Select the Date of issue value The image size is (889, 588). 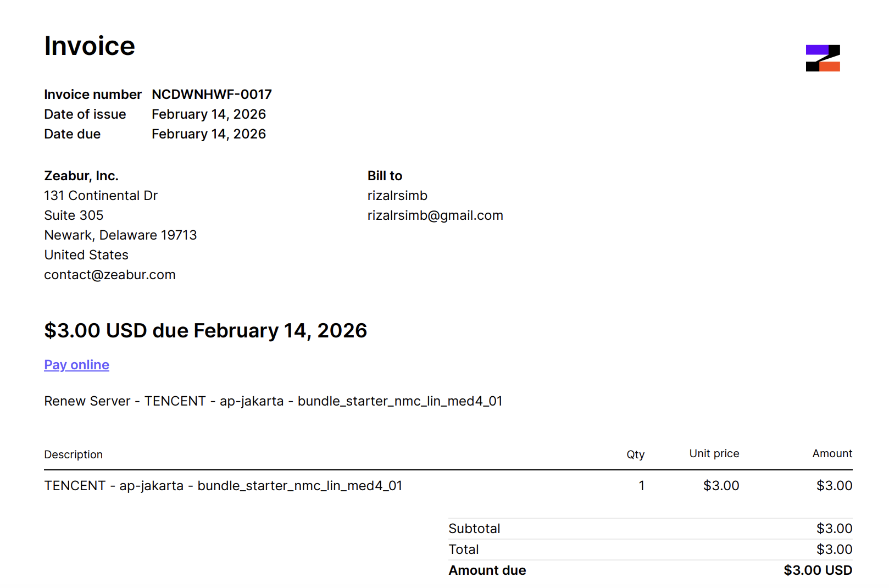pos(208,114)
